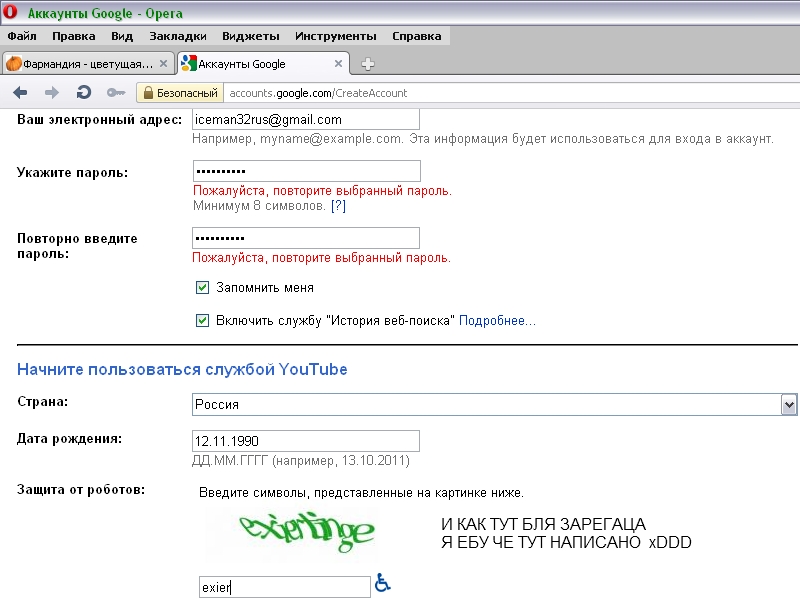This screenshot has width=800, height=600.
Task: Open the Файл menu
Action: tap(22, 36)
